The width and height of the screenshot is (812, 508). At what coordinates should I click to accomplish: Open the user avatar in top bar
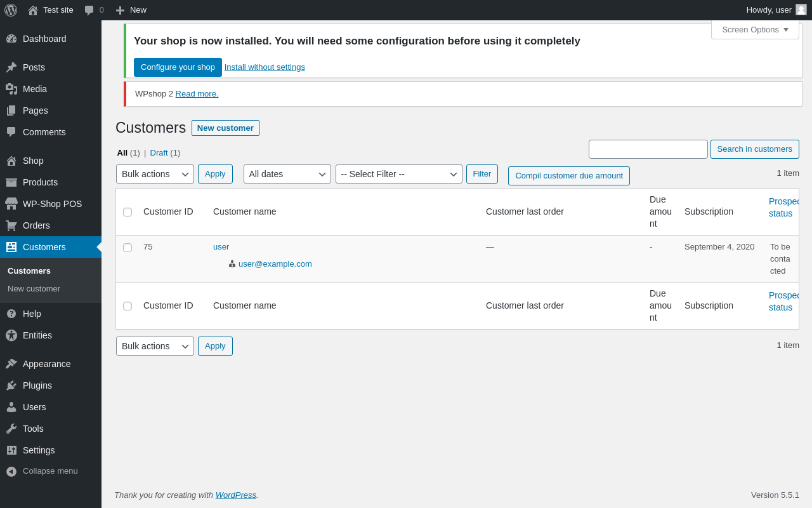tap(801, 10)
